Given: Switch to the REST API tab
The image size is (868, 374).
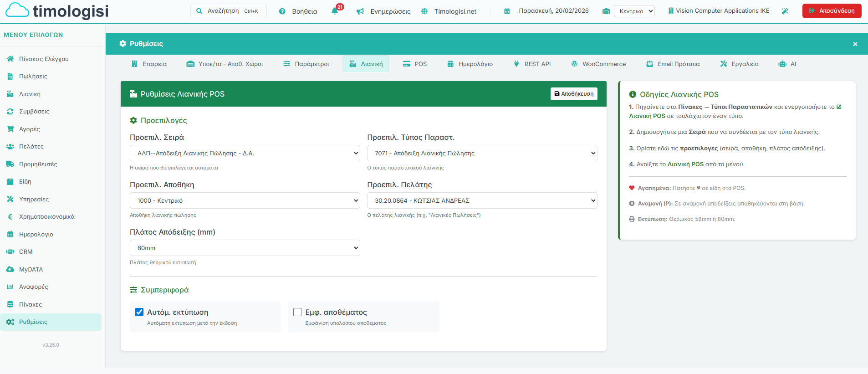Looking at the screenshot, I should click(532, 64).
